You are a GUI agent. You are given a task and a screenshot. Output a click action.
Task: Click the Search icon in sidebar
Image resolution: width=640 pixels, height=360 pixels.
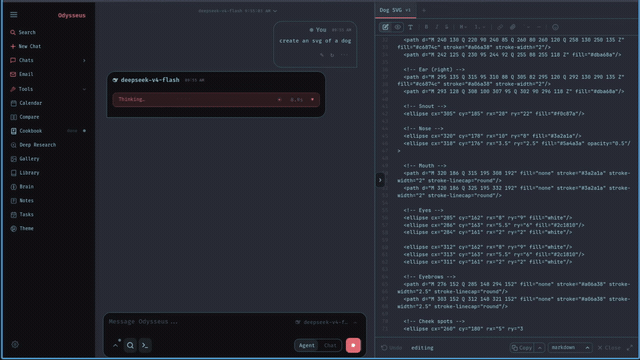13,32
